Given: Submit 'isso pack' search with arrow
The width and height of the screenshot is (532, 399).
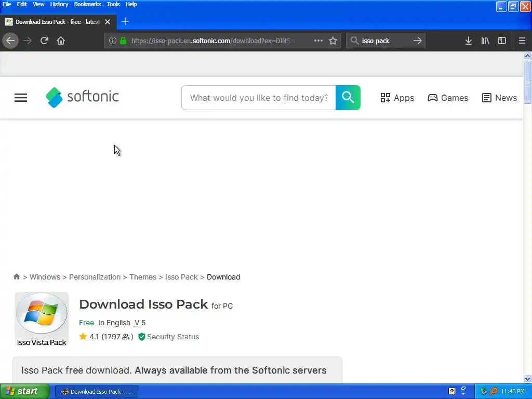Looking at the screenshot, I should click(x=417, y=41).
